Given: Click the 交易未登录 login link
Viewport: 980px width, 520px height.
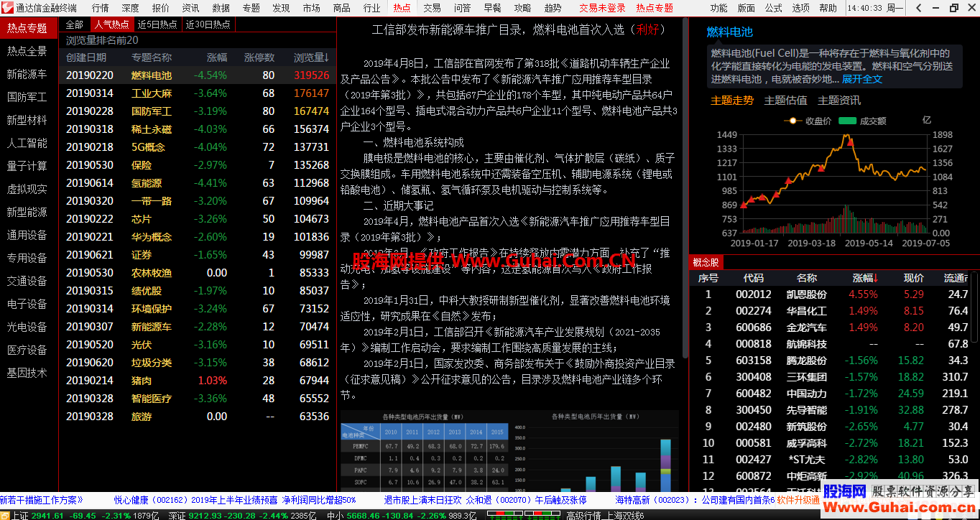Looking at the screenshot, I should pos(603,8).
